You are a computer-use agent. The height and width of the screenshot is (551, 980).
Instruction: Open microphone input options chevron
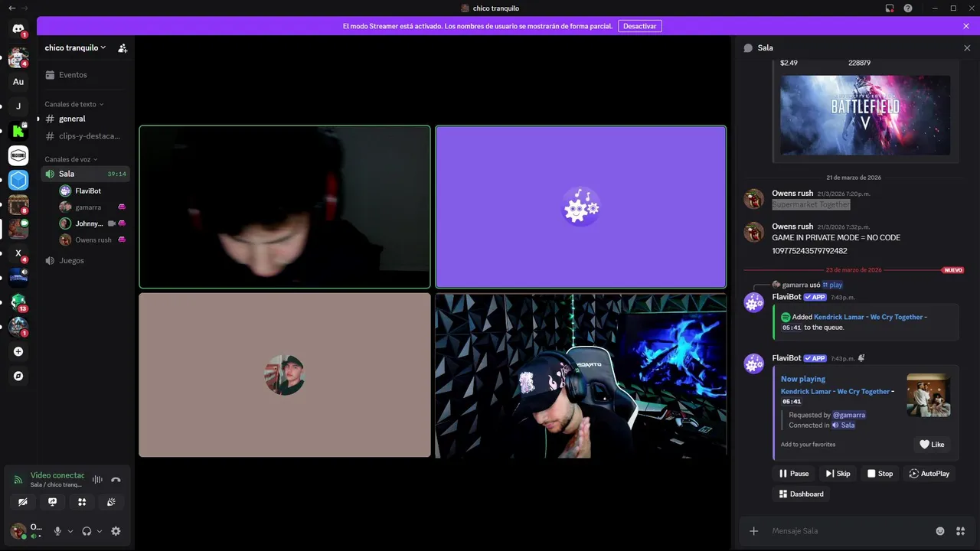coord(70,531)
